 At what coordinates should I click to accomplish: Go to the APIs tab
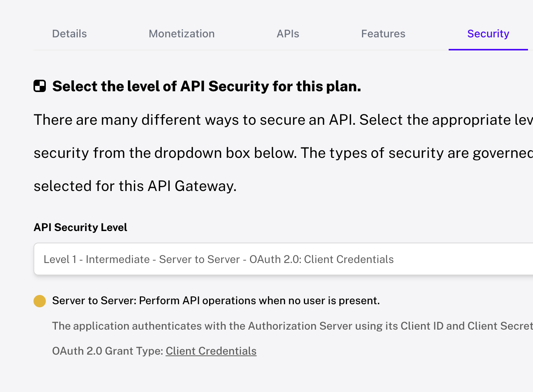point(288,34)
